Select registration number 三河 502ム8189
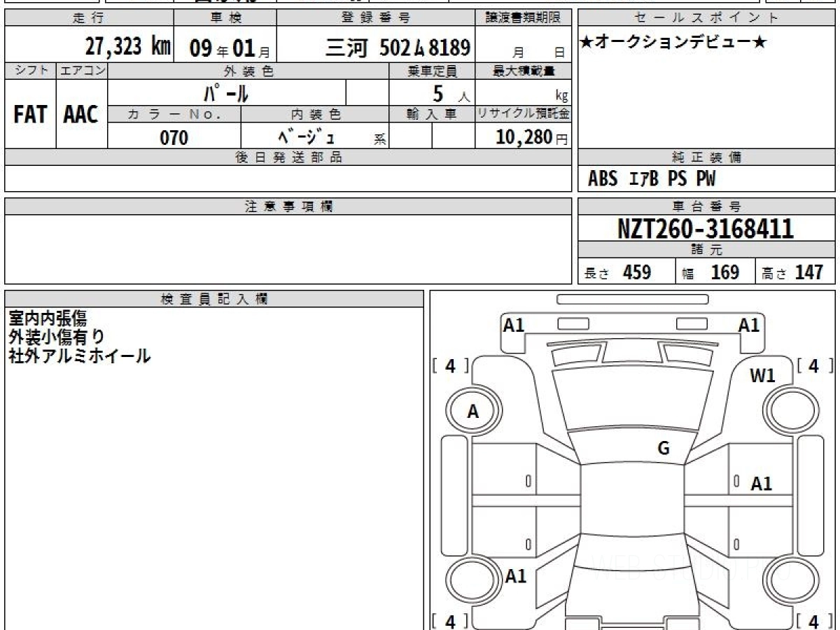The height and width of the screenshot is (630, 840). (x=398, y=48)
